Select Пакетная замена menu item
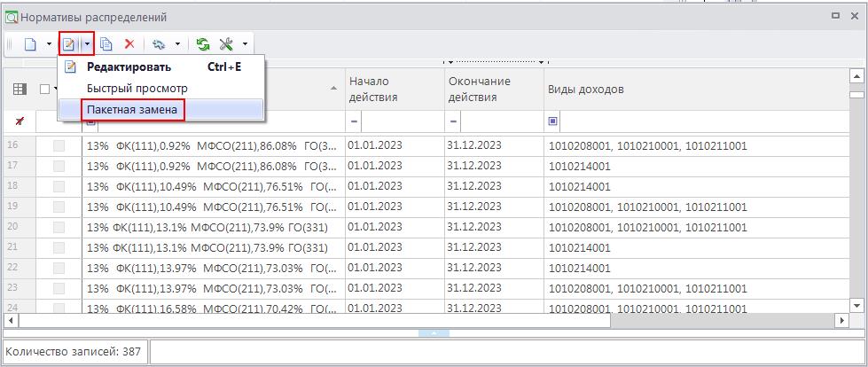Viewport: 868px width, 367px height. coord(161,110)
